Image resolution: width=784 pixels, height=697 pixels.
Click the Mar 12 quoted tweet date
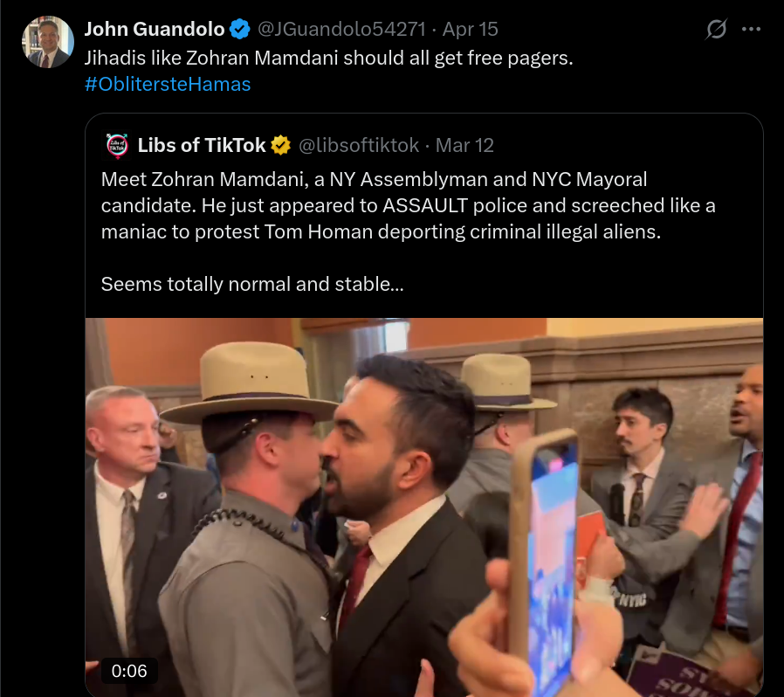click(x=464, y=146)
